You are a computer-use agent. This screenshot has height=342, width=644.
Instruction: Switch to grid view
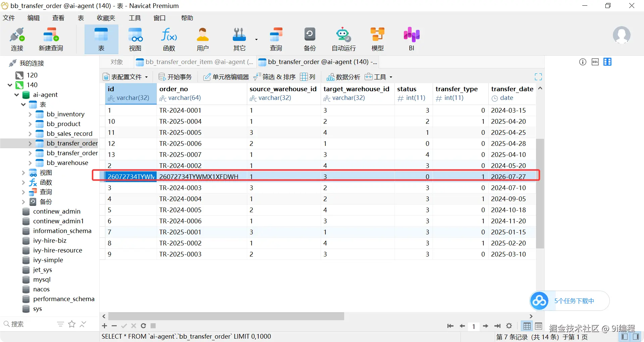[x=527, y=326]
